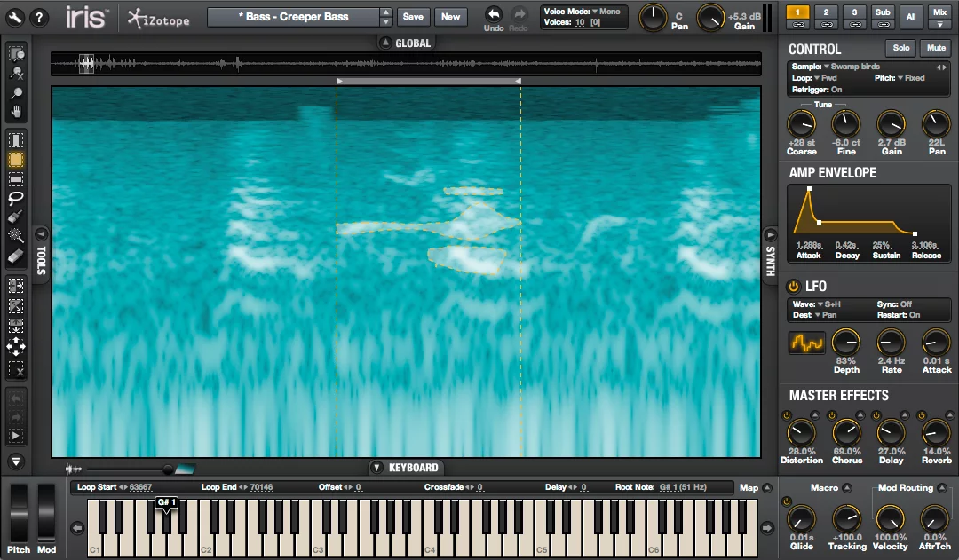
Task: Enable Solo for the current layer
Action: coord(902,48)
